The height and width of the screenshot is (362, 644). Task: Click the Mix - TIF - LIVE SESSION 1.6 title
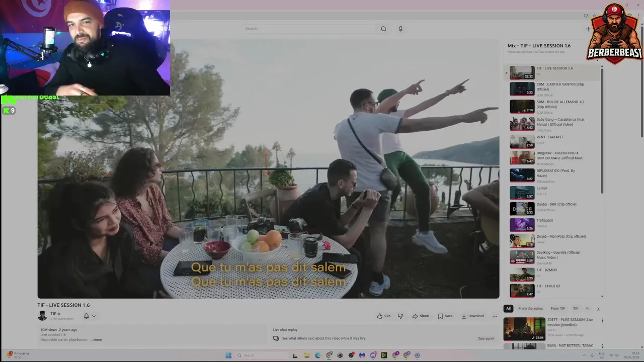tap(539, 46)
